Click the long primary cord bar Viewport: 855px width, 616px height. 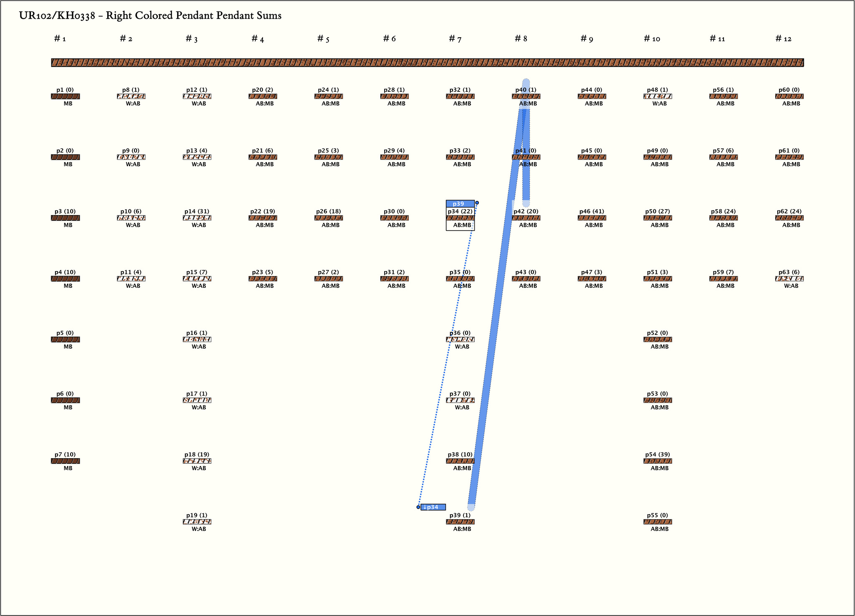pyautogui.click(x=427, y=63)
